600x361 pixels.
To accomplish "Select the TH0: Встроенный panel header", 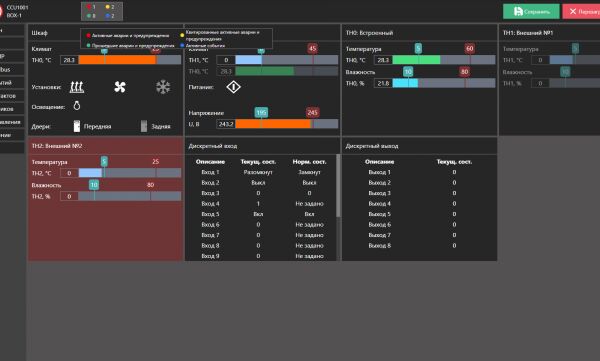I will 420,33.
